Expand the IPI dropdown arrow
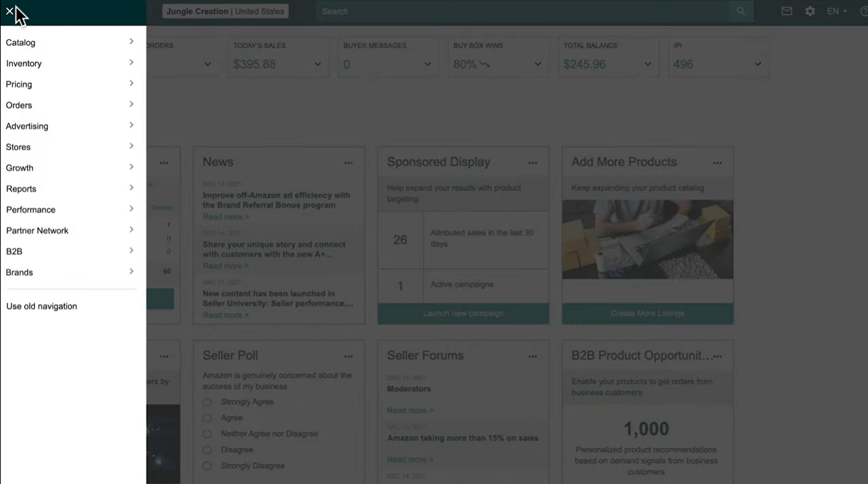Image resolution: width=868 pixels, height=484 pixels. [758, 64]
